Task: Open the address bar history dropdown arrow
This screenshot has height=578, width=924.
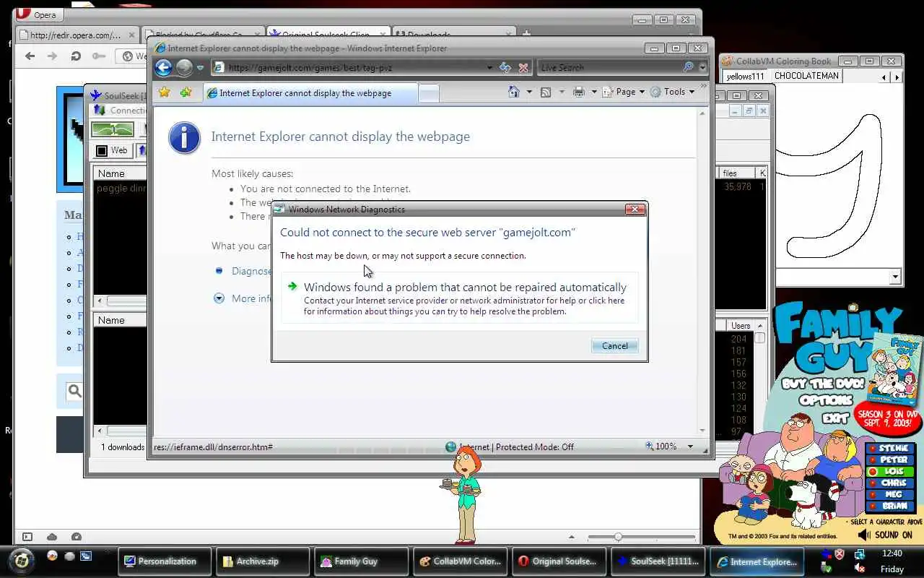Action: coord(489,67)
